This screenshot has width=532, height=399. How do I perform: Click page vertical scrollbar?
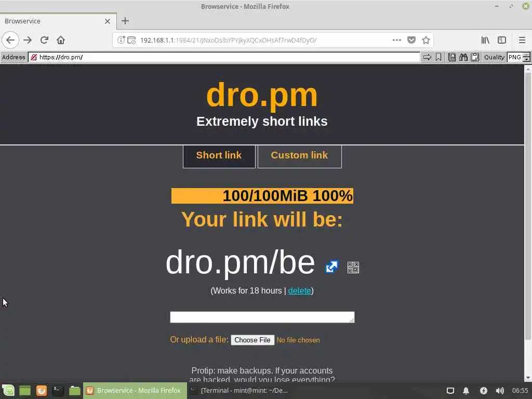528,206
